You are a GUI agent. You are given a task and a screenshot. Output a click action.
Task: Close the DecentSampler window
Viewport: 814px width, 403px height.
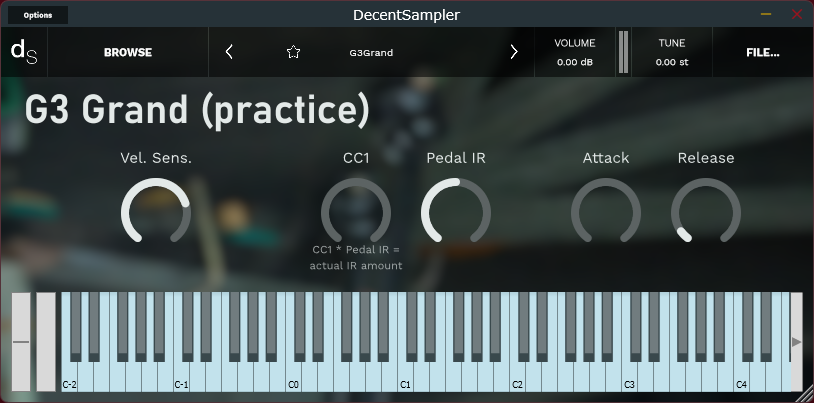click(x=797, y=14)
